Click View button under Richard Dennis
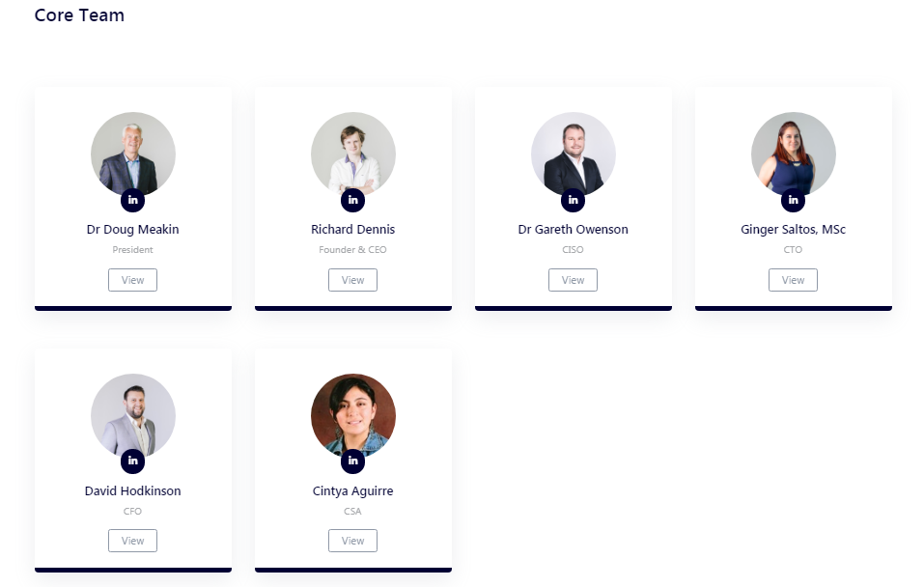 click(x=353, y=280)
